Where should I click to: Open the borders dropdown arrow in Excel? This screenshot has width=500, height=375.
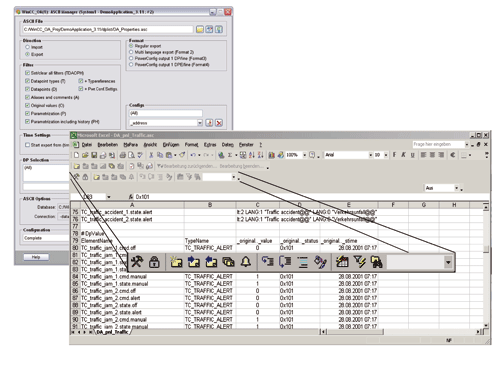point(470,155)
